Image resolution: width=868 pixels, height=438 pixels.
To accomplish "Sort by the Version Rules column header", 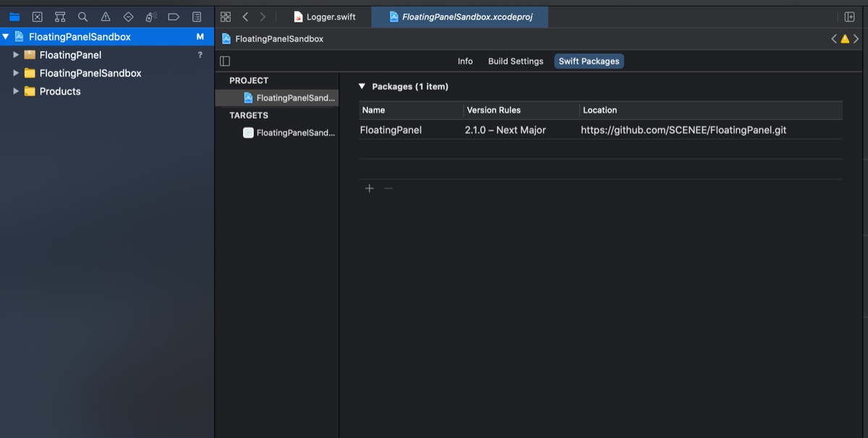I will (x=522, y=110).
